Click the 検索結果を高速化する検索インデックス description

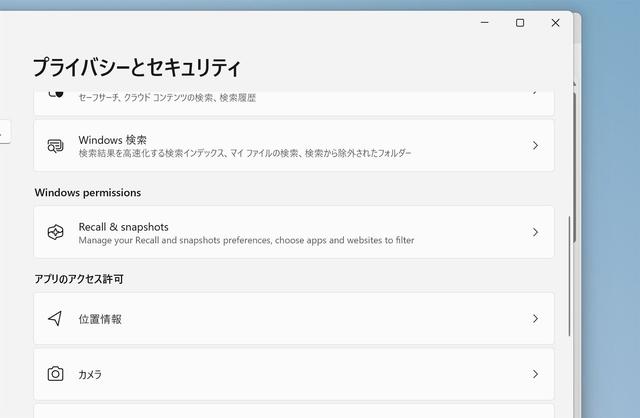click(245, 153)
